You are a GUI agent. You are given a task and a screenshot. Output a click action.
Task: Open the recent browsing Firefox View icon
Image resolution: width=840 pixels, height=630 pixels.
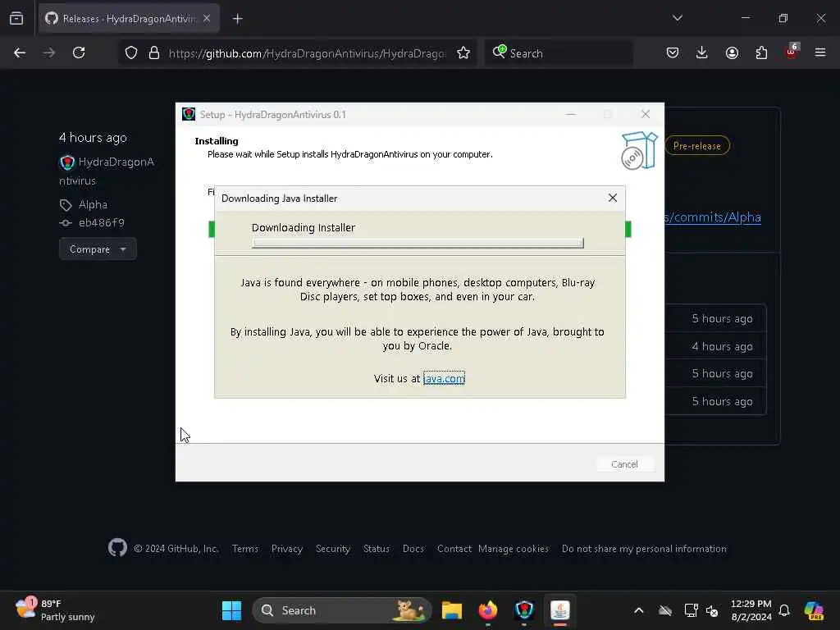pos(16,18)
